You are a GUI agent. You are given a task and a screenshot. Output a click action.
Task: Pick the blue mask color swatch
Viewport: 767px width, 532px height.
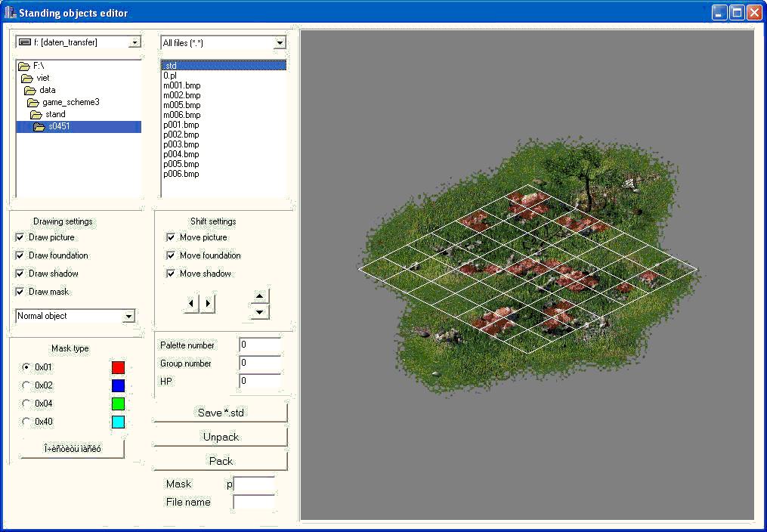click(x=119, y=385)
